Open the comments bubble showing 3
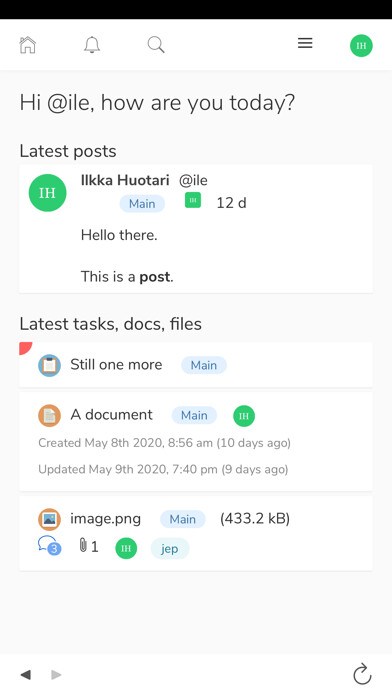Image resolution: width=392 pixels, height=696 pixels. tap(50, 546)
